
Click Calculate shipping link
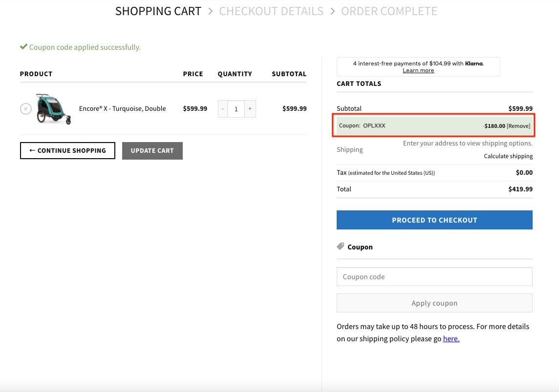click(x=508, y=156)
